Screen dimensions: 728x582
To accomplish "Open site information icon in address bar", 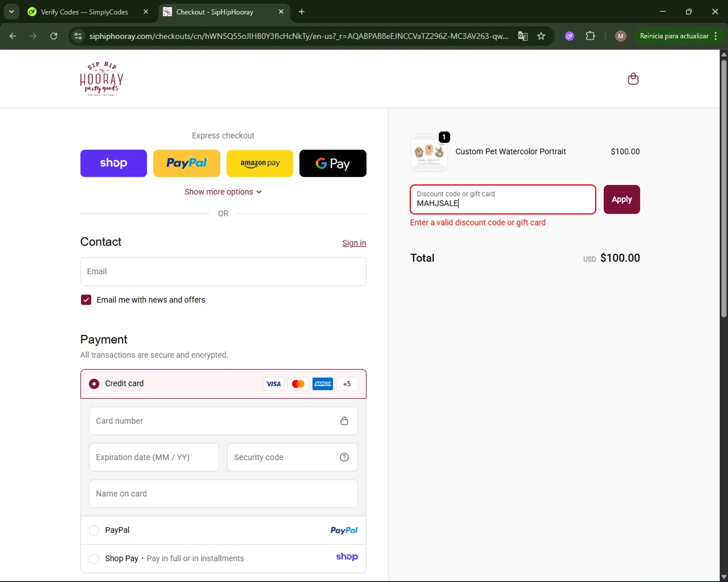I will click(78, 36).
